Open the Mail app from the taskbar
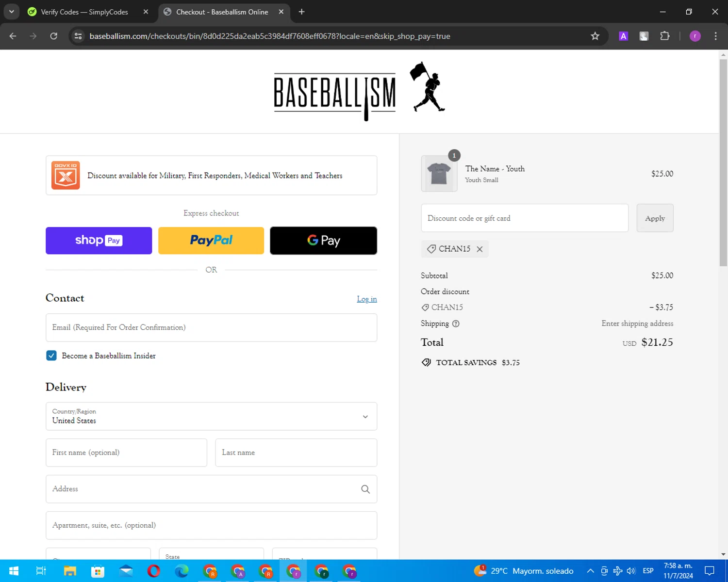The height and width of the screenshot is (582, 728). (x=126, y=571)
